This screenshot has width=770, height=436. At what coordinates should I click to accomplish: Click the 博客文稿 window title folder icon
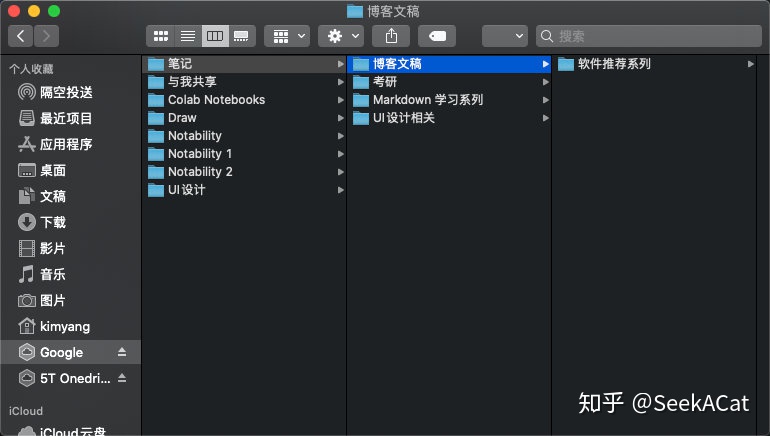[355, 11]
